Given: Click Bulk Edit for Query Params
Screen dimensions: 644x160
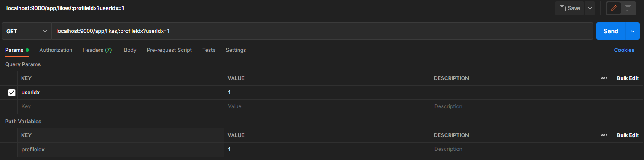Looking at the screenshot, I should (x=628, y=78).
